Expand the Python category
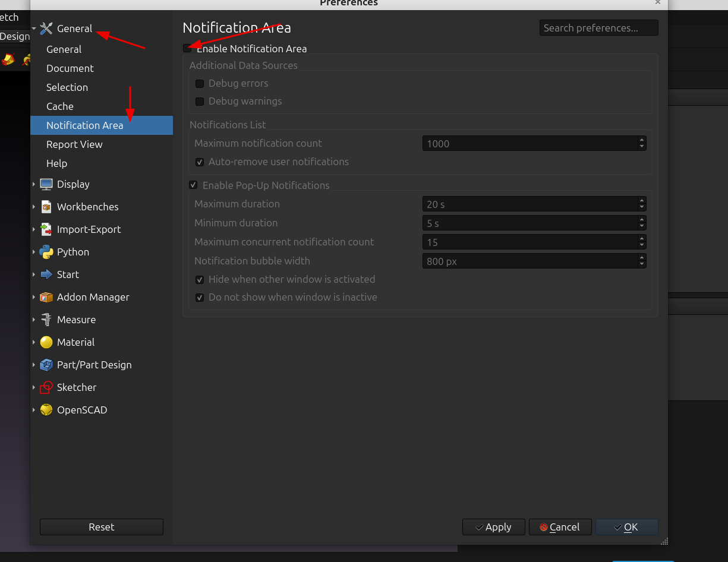Viewport: 728px width, 562px height. [x=34, y=252]
